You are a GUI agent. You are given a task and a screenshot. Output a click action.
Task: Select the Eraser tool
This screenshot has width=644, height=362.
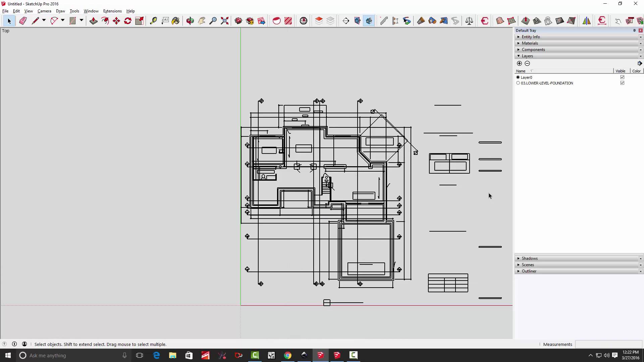tap(23, 21)
